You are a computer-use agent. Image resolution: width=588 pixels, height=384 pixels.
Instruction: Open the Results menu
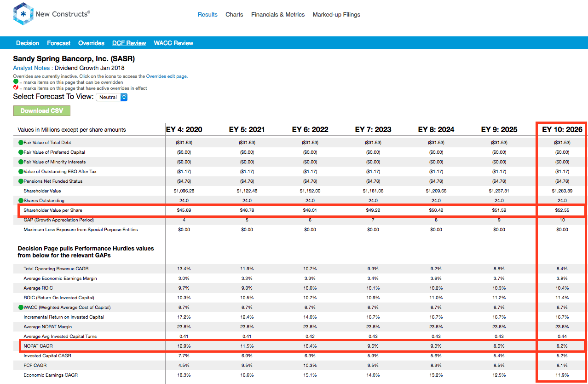click(208, 15)
